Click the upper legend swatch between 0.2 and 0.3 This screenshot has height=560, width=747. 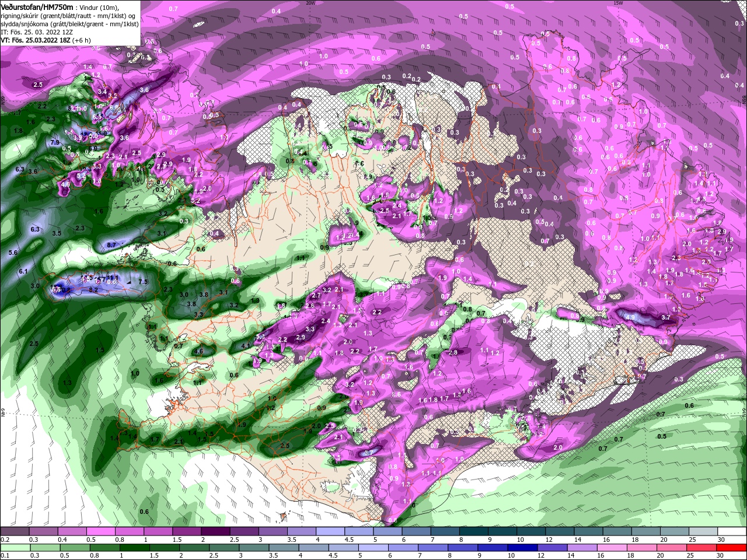coord(15,531)
